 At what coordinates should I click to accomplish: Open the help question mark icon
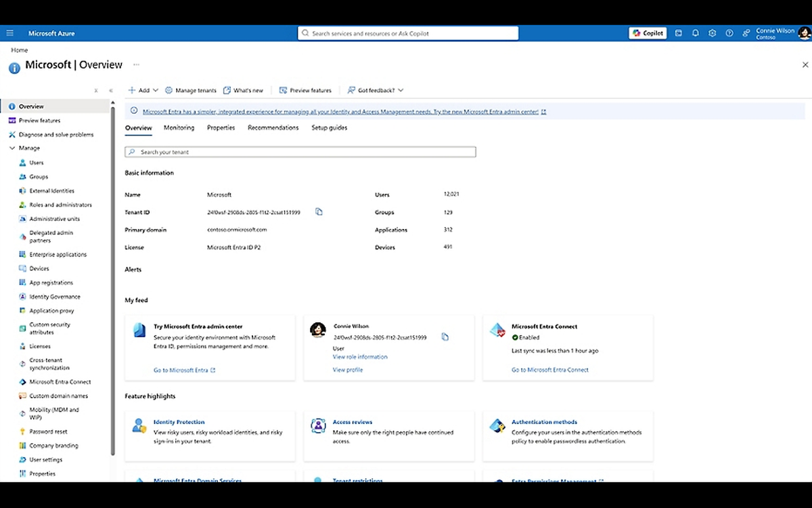pyautogui.click(x=729, y=33)
